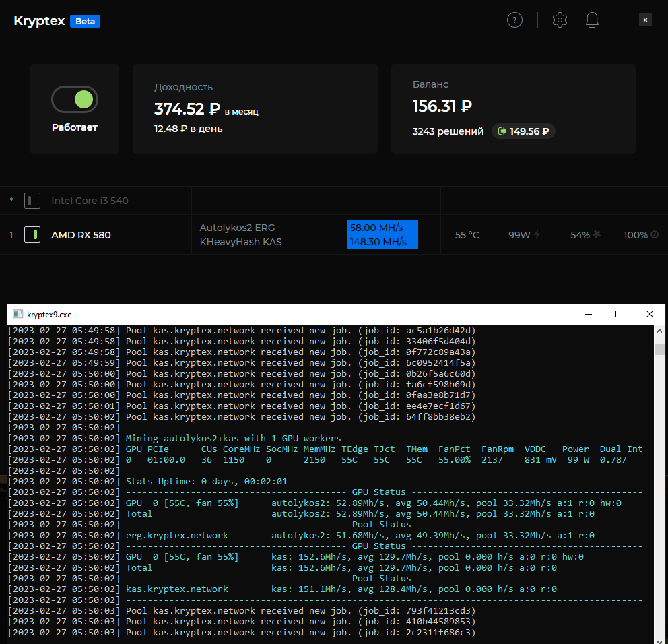Screen dimensions: 668x644
Task: Click the job_id ac5a1b26d42d log line
Action: point(242,330)
